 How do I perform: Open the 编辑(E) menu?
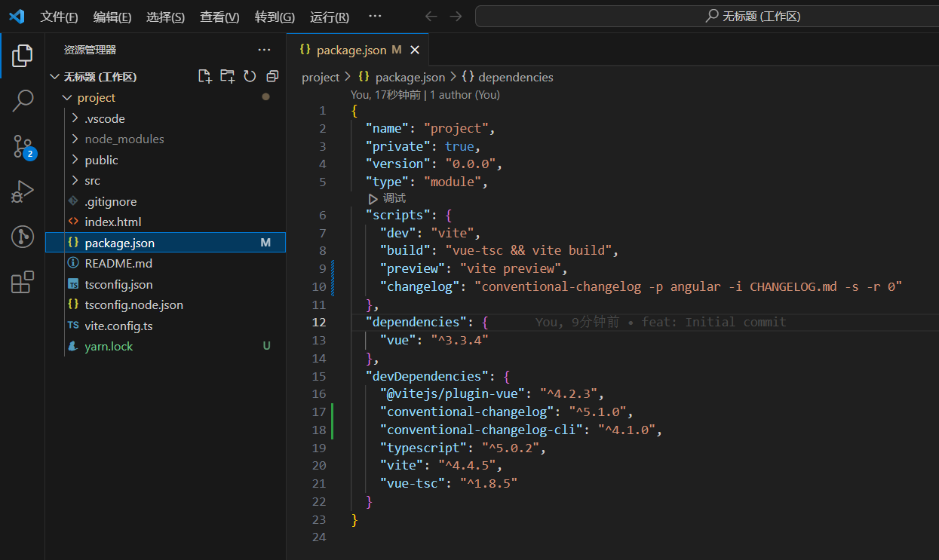click(x=112, y=17)
